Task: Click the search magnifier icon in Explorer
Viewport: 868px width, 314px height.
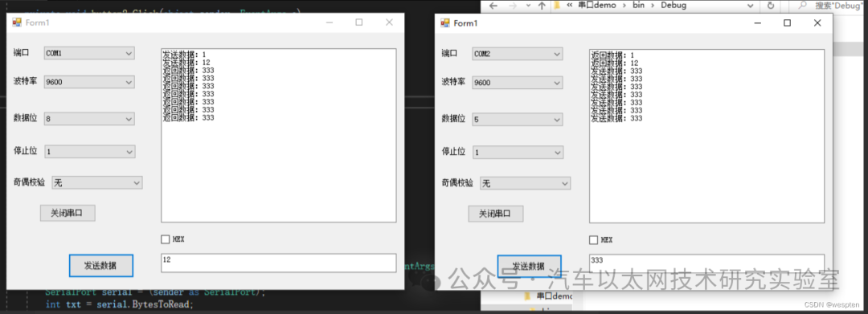Action: pos(801,6)
